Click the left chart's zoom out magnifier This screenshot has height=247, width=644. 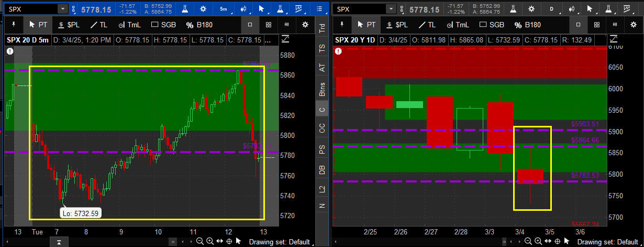(200, 241)
